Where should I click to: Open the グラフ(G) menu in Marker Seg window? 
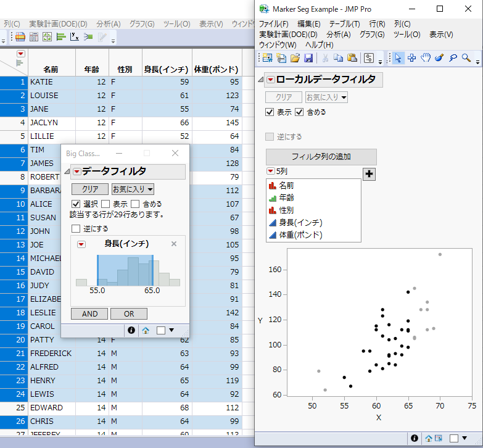(371, 35)
